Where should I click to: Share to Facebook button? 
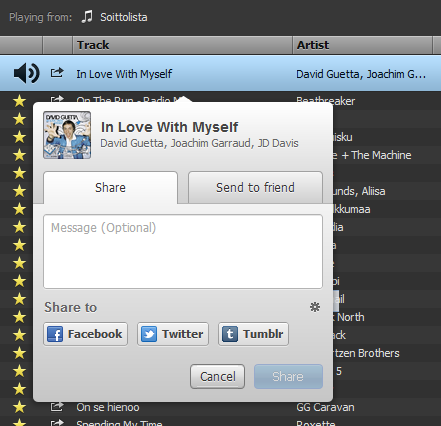click(x=85, y=334)
